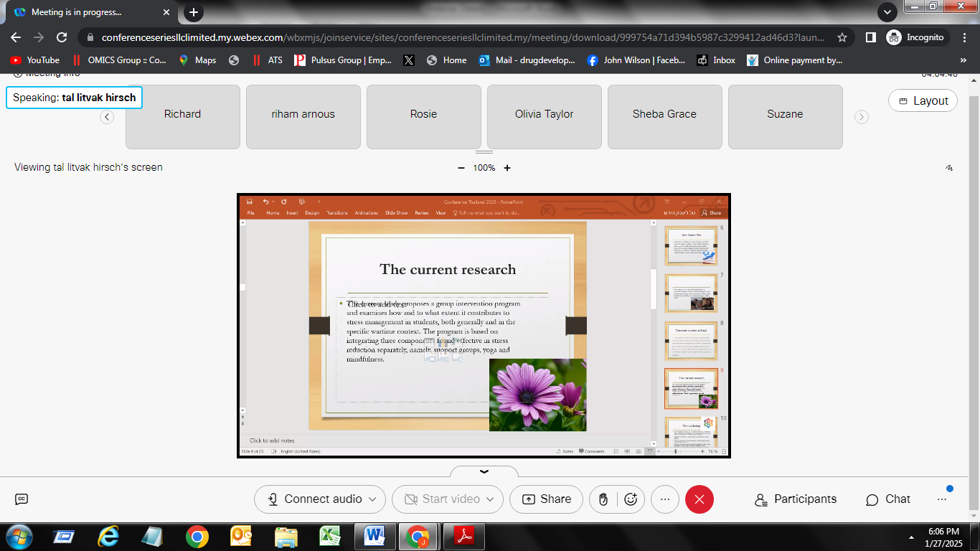
Task: Open Word from the Windows taskbar
Action: (375, 536)
